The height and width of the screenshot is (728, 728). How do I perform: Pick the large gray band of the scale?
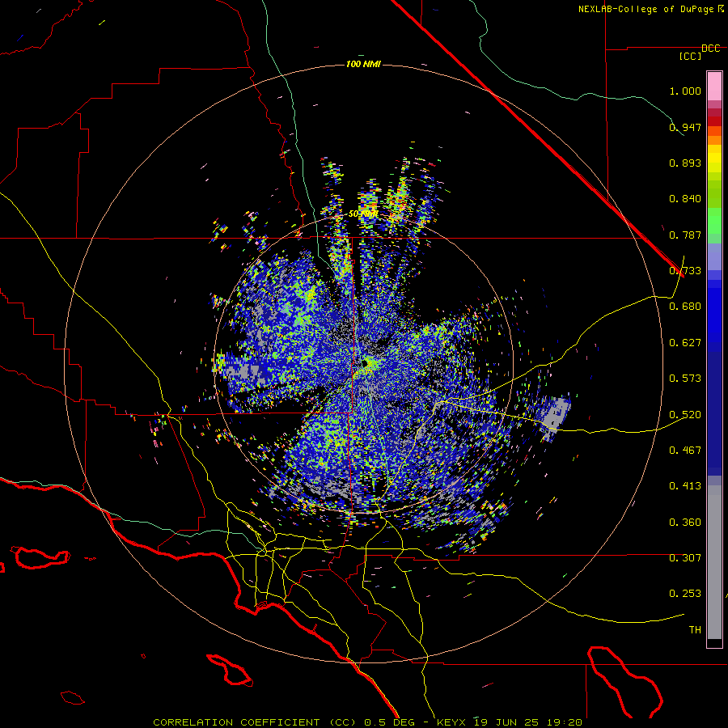(714, 562)
